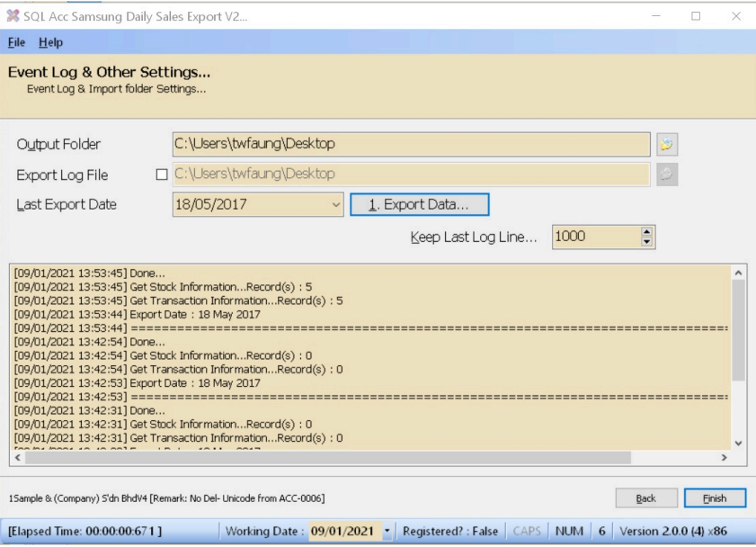Increase the Keep Last Log Line value
Image resolution: width=756 pixels, height=547 pixels.
coord(646,232)
